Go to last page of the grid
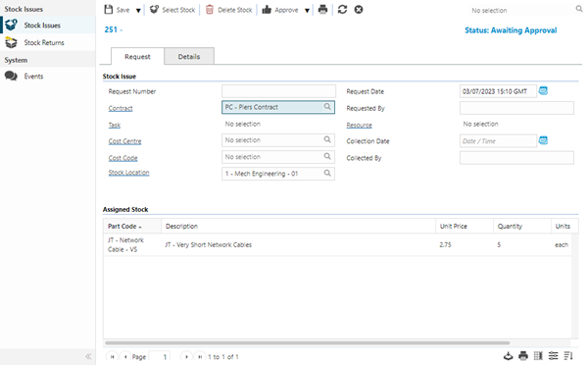The image size is (588, 365). point(200,357)
